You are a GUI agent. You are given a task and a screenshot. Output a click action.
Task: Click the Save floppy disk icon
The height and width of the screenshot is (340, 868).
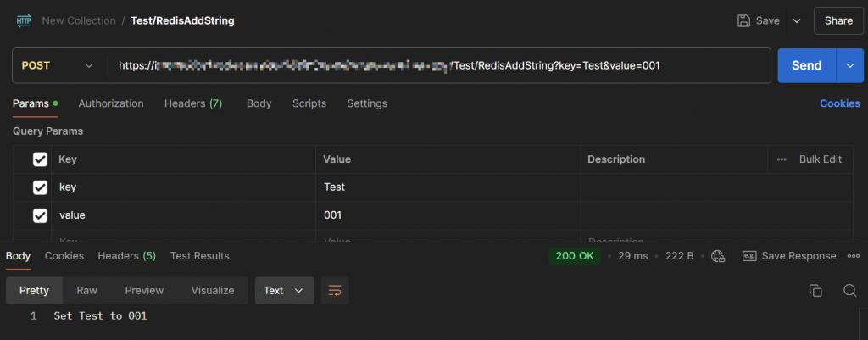pos(744,20)
